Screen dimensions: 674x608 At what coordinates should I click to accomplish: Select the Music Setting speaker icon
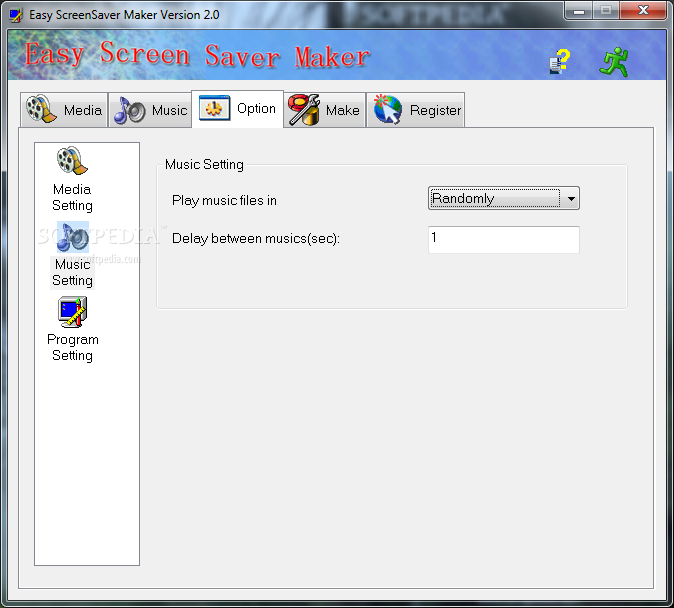(73, 236)
